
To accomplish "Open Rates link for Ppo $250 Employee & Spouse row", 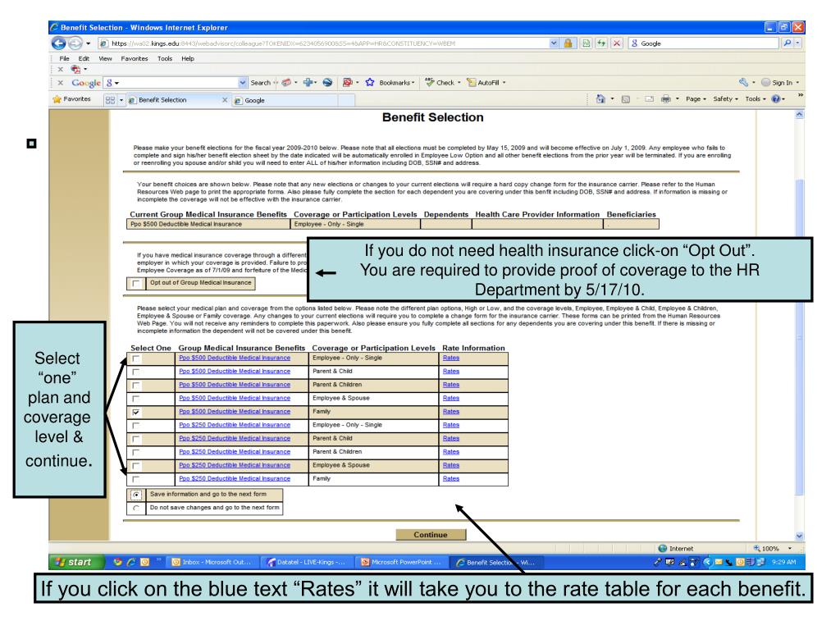I will pyautogui.click(x=451, y=465).
